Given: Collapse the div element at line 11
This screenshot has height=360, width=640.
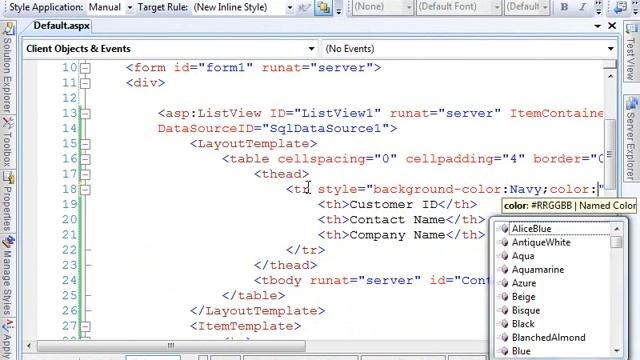Looking at the screenshot, I should (x=85, y=83).
